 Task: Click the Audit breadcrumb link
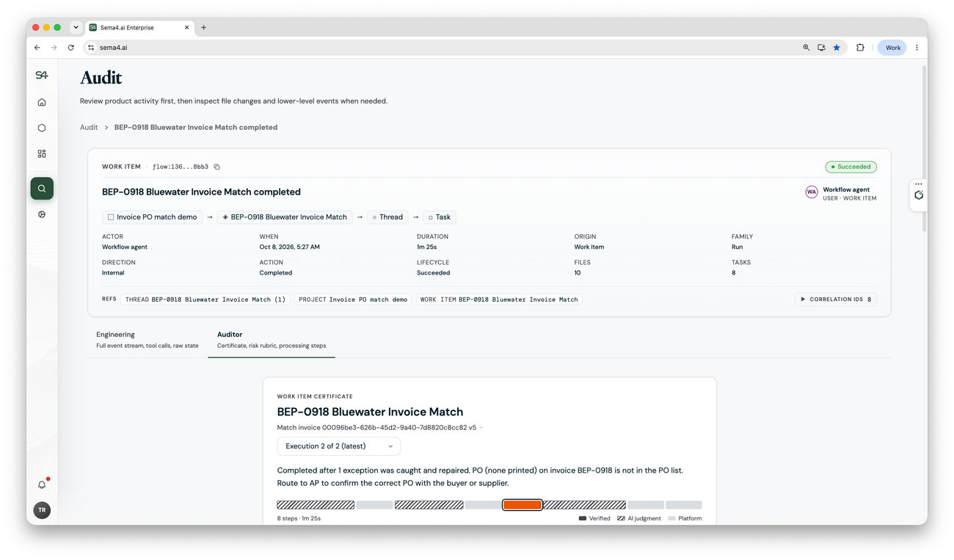89,127
